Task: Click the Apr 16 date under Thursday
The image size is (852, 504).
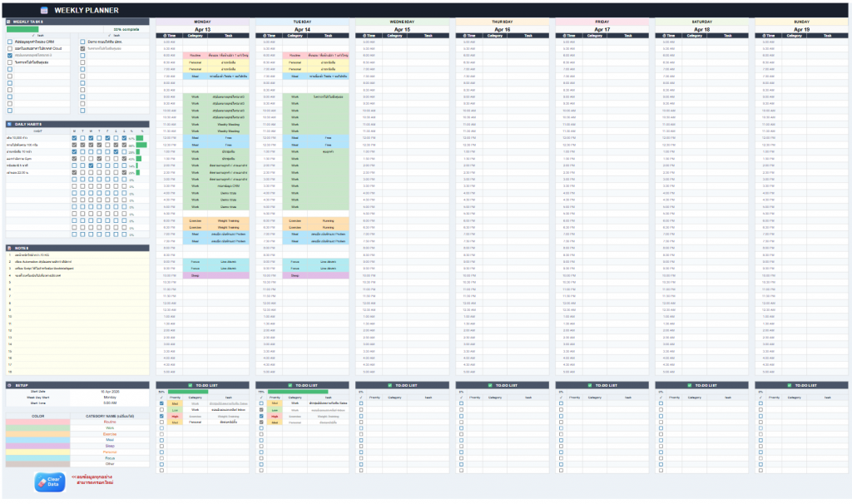Action: [x=502, y=29]
